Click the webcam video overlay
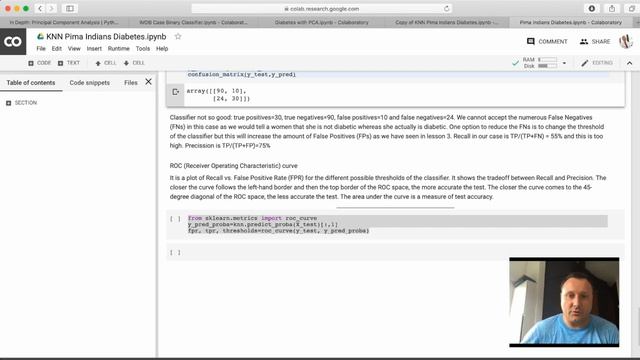Image resolution: width=640 pixels, height=360 pixels. pyautogui.click(x=564, y=302)
